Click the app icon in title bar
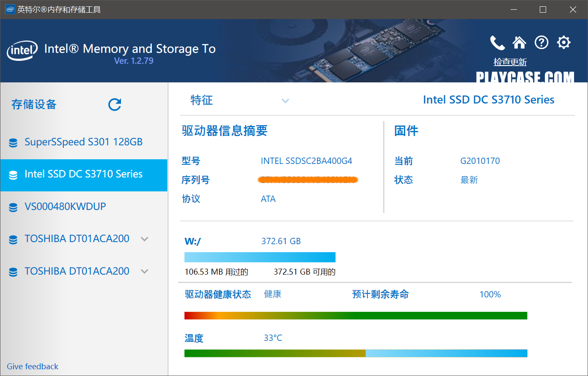 coord(10,9)
